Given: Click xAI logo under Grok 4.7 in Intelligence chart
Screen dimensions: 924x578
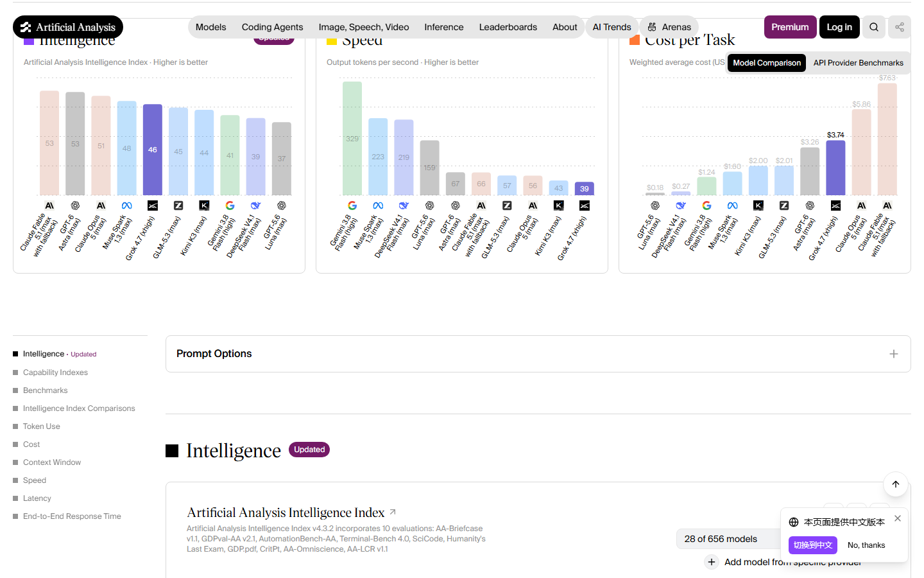Looking at the screenshot, I should (153, 206).
